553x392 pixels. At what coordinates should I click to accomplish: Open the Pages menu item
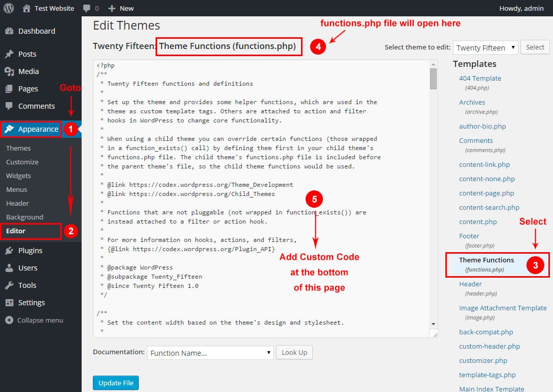pos(28,89)
